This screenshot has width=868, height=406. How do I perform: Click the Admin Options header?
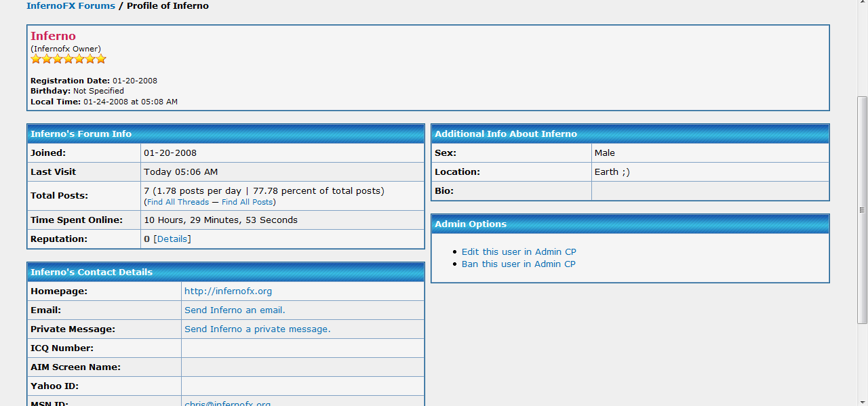click(630, 224)
